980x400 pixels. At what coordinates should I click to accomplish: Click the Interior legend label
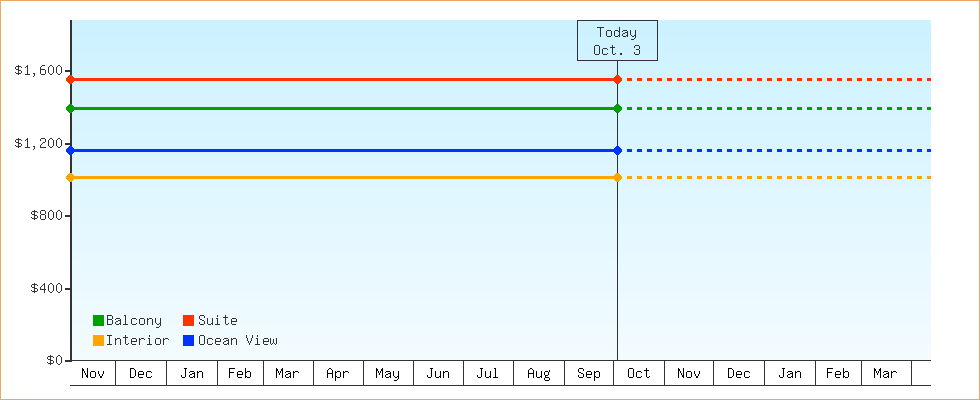(138, 341)
